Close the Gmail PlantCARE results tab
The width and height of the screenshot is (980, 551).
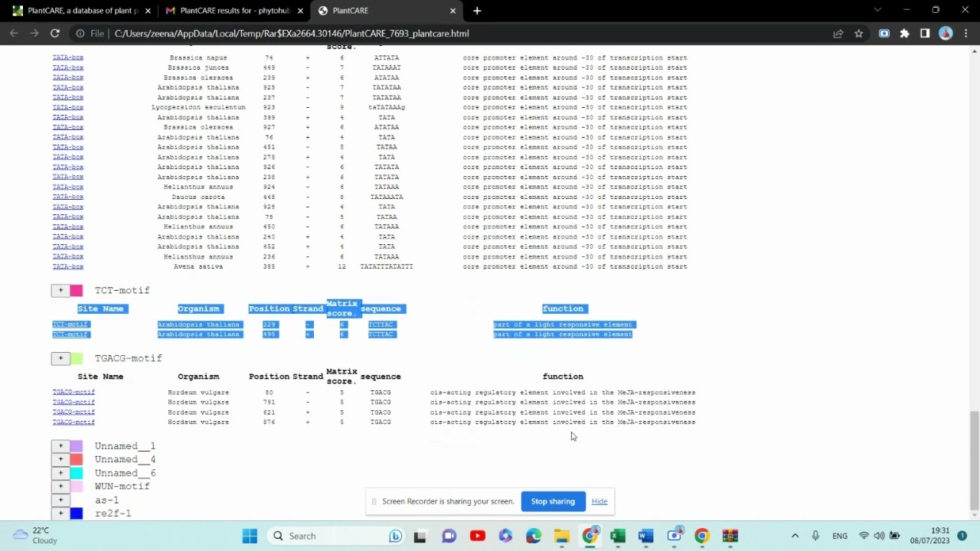[x=301, y=11]
